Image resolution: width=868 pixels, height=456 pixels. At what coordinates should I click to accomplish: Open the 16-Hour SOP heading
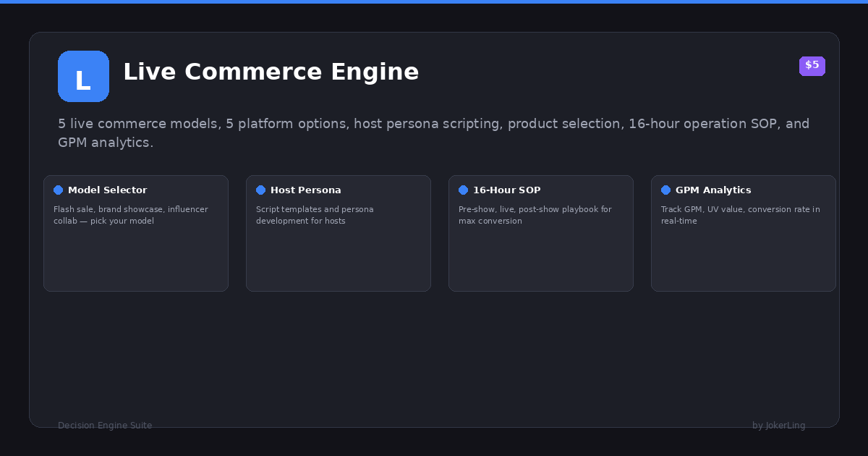click(x=507, y=190)
